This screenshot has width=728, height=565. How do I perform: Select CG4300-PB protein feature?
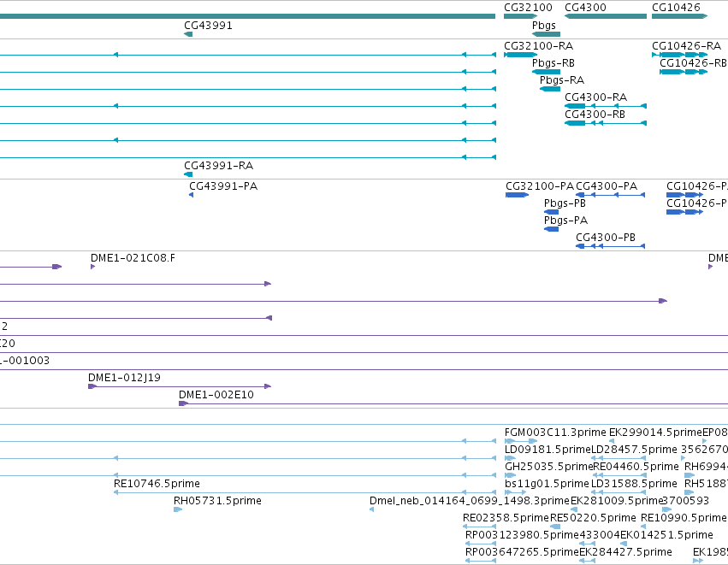click(x=611, y=246)
